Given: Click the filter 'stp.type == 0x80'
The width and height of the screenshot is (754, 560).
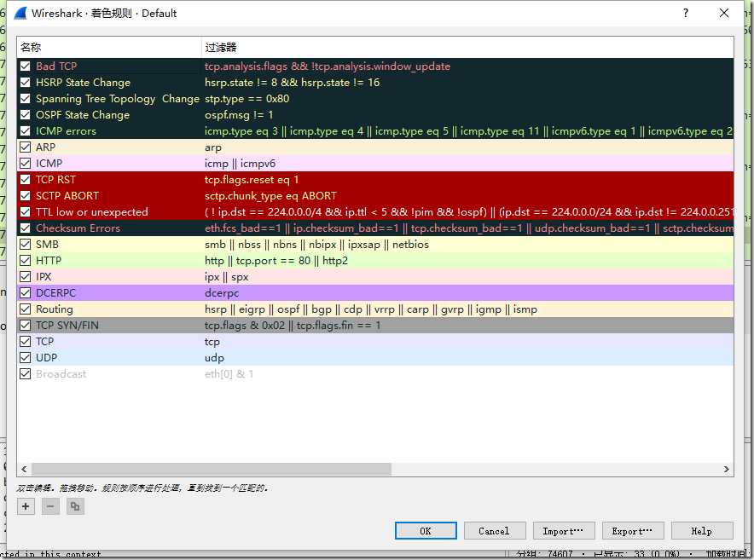Looking at the screenshot, I should click(247, 99).
